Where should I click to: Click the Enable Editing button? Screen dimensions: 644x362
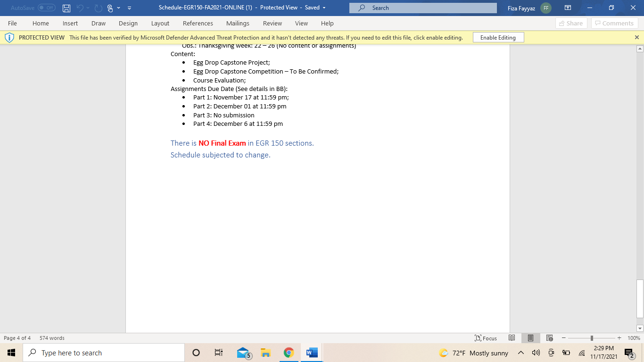498,38
